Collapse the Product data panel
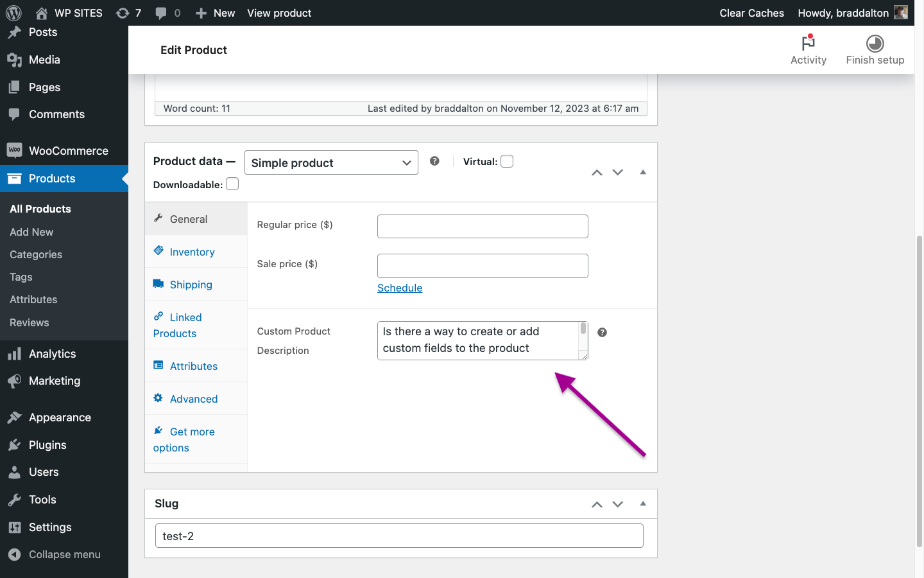The width and height of the screenshot is (924, 578). [642, 172]
